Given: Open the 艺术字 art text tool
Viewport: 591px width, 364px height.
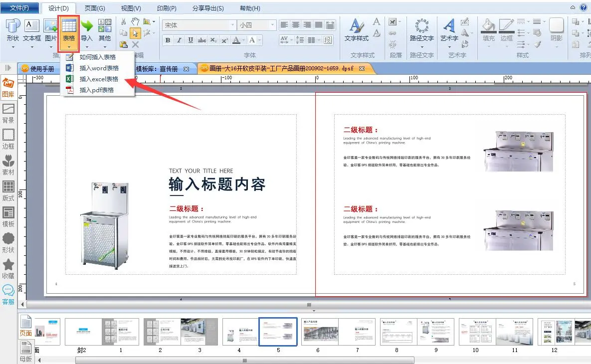Looking at the screenshot, I should tap(449, 26).
